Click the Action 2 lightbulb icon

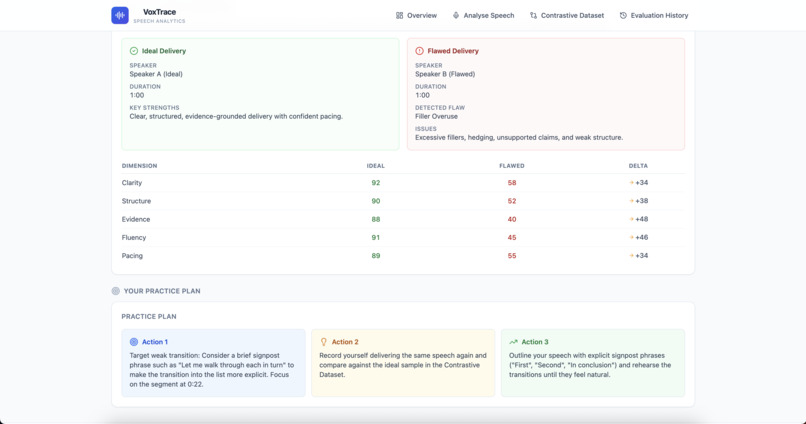[x=323, y=342]
